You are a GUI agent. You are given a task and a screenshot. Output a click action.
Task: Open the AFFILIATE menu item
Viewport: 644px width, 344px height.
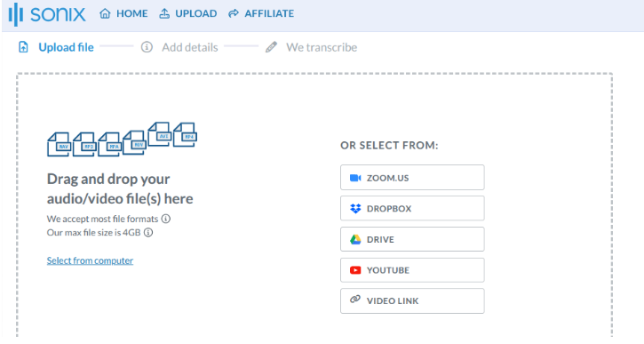(261, 13)
